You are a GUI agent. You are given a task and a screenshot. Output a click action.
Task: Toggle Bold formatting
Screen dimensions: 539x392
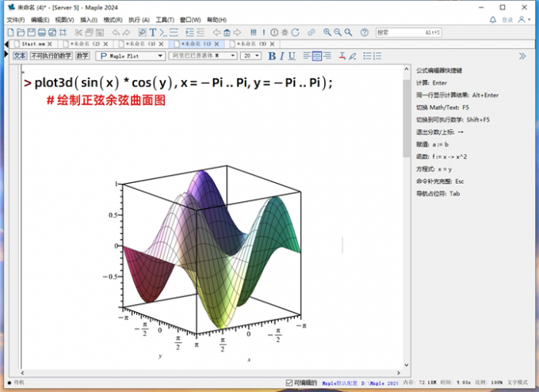point(272,56)
